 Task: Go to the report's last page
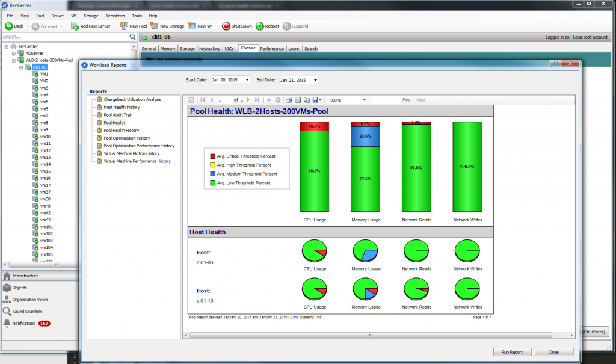[x=257, y=100]
